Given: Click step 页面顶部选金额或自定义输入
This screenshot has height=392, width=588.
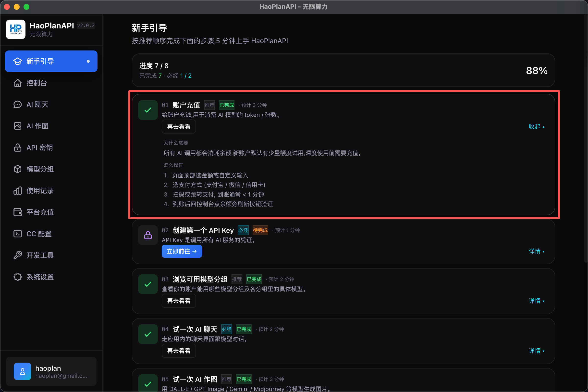Looking at the screenshot, I should click(206, 175).
